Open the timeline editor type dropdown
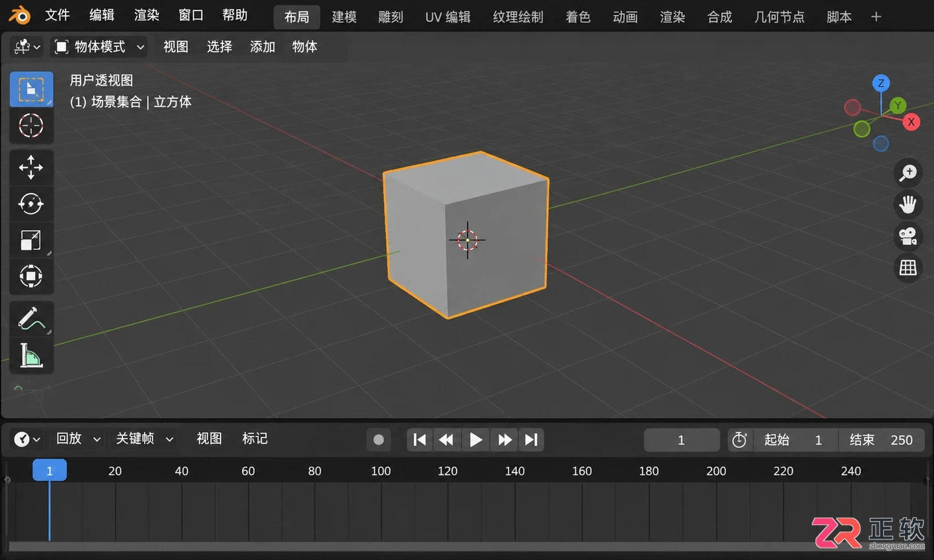 tap(27, 439)
